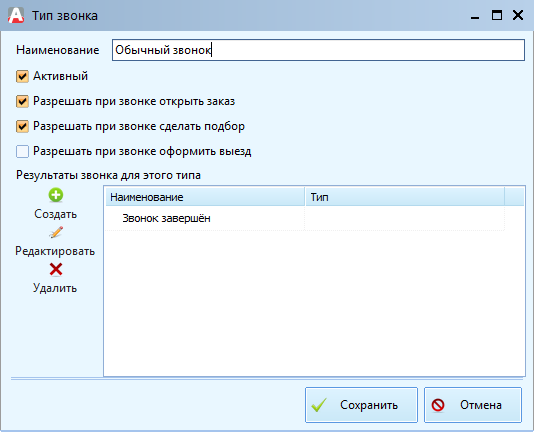Toggle Разрешать при звонке сделать подбор

coord(22,126)
